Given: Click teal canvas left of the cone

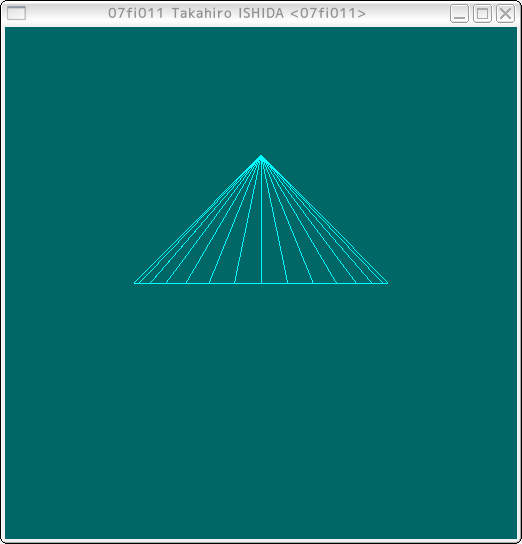Looking at the screenshot, I should (x=69, y=222).
